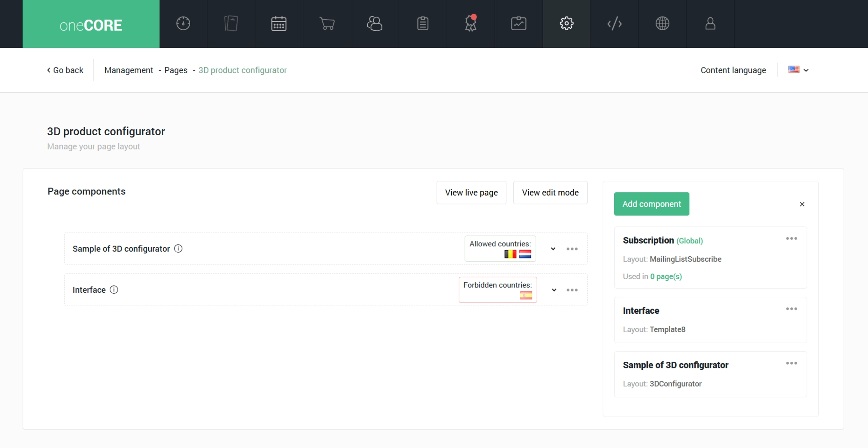Screen dimensions: 868x448
Task: Click the View live page button
Action: (x=471, y=193)
